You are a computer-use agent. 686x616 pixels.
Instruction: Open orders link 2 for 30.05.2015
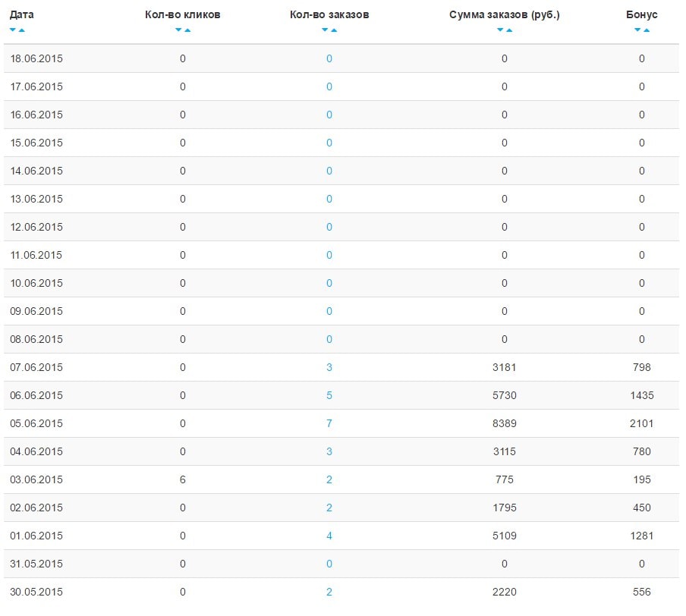tap(329, 592)
